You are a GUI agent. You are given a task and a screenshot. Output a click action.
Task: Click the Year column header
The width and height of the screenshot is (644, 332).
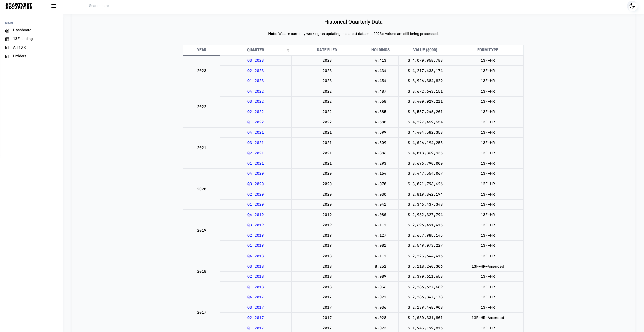(x=202, y=50)
